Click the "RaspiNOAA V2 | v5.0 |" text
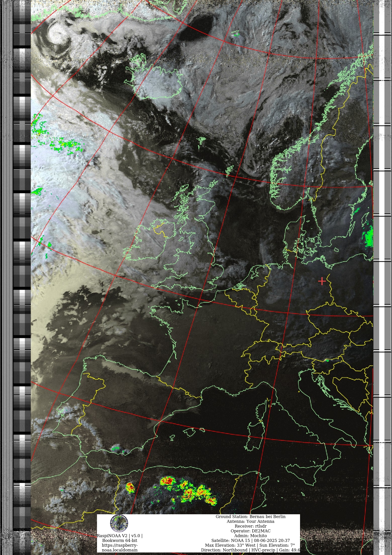Screen dimensions: 392x555 coord(120,536)
